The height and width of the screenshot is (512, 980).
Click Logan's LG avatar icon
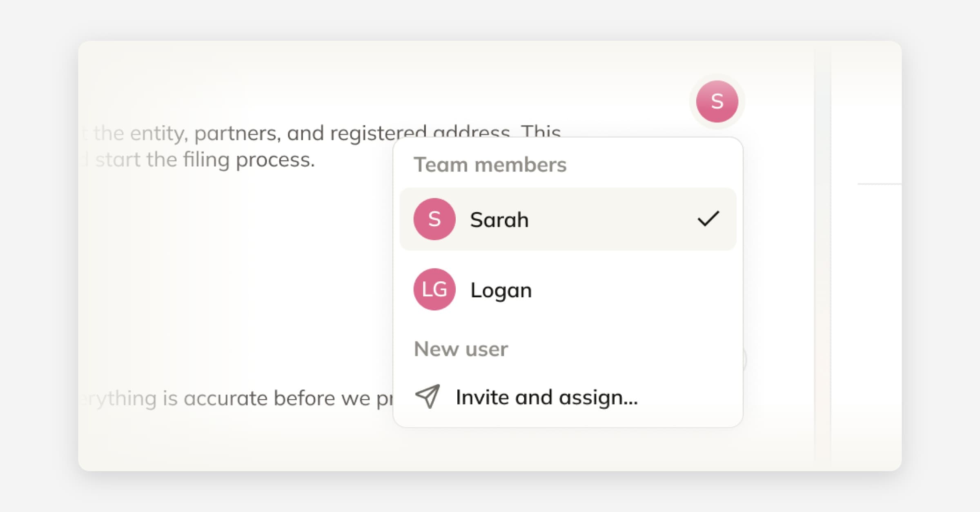pyautogui.click(x=434, y=289)
